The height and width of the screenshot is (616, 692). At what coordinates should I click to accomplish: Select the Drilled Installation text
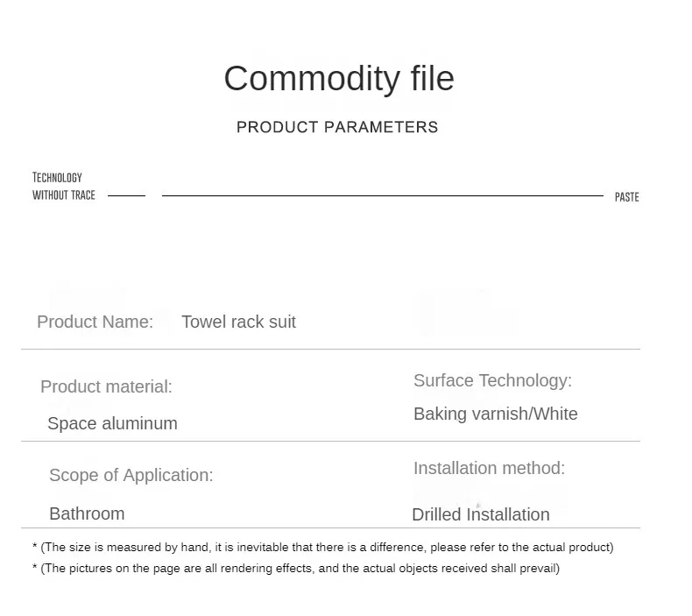coord(481,515)
